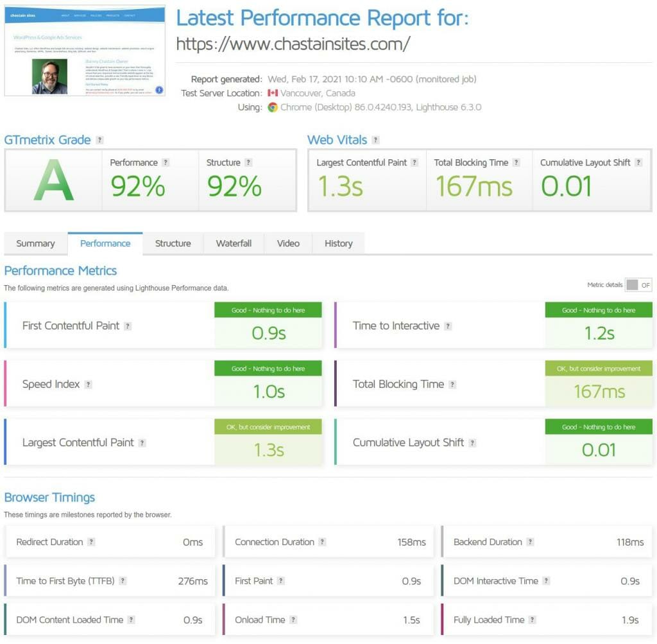
Task: Select the Performance tab
Action: [105, 243]
